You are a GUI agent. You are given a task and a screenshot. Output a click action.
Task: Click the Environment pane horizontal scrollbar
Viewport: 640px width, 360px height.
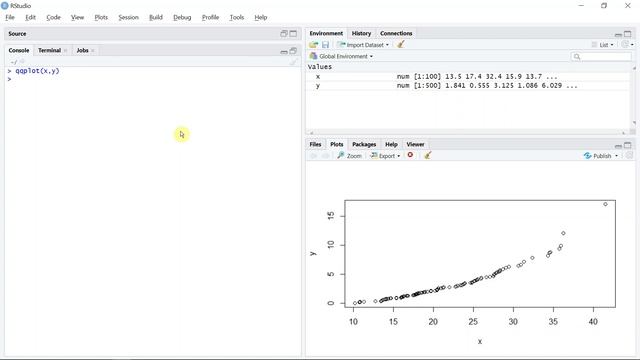pos(467,132)
